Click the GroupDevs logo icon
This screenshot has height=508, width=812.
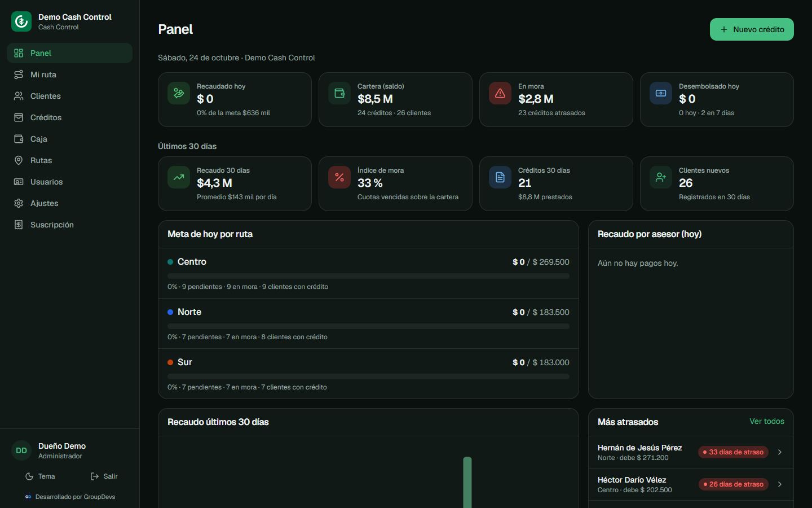[x=28, y=497]
